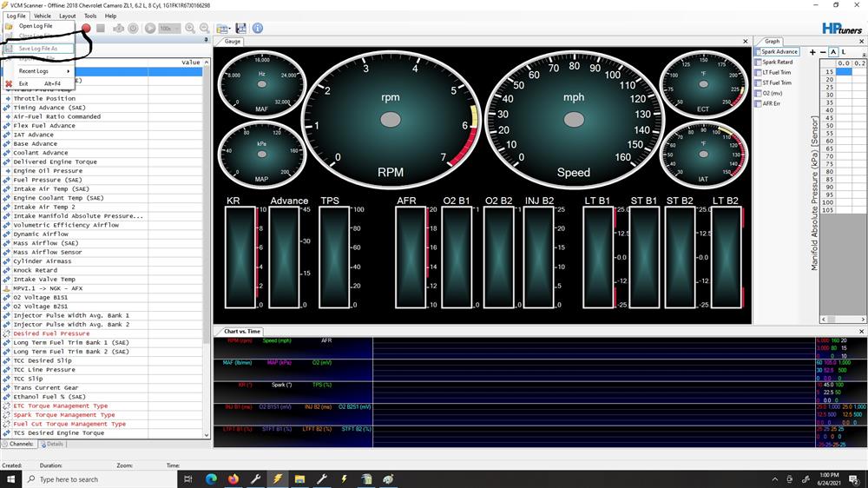This screenshot has width=868, height=488.
Task: Click the plus button in Graph panel
Action: 812,52
